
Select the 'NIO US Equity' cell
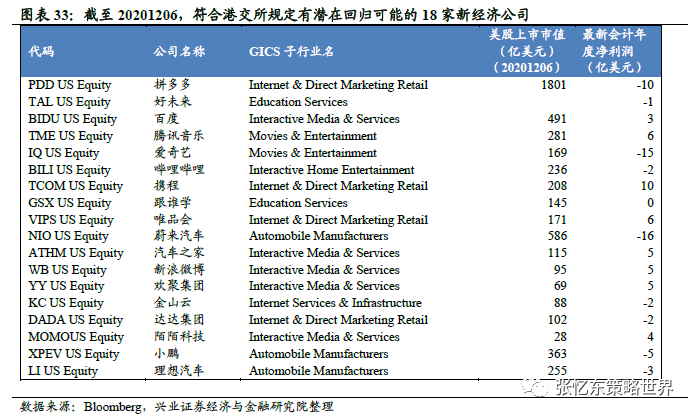click(68, 236)
